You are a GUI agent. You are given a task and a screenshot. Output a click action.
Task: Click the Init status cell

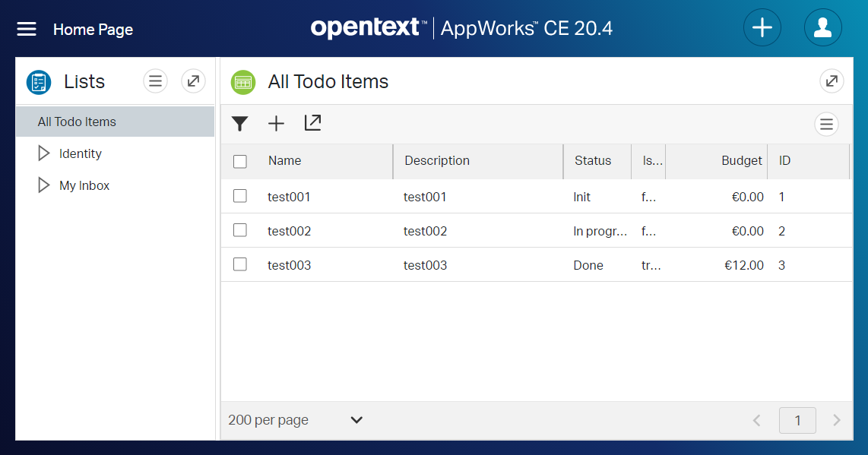pos(581,197)
